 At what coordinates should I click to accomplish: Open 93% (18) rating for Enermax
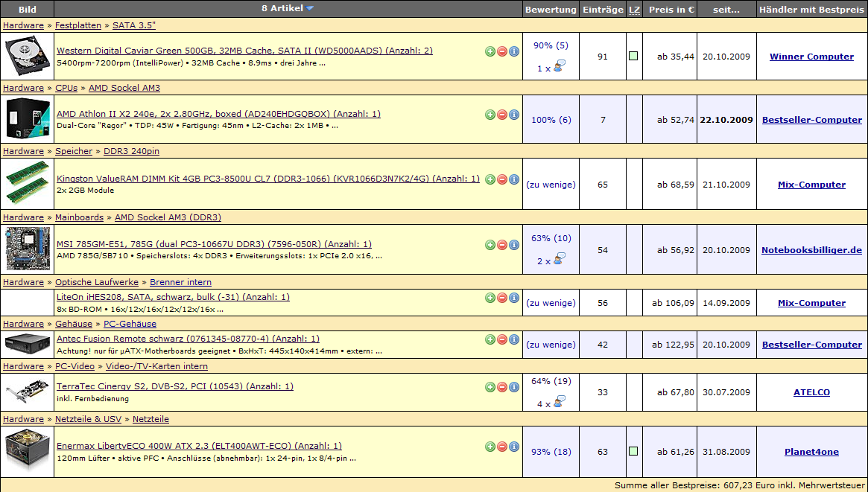point(551,452)
